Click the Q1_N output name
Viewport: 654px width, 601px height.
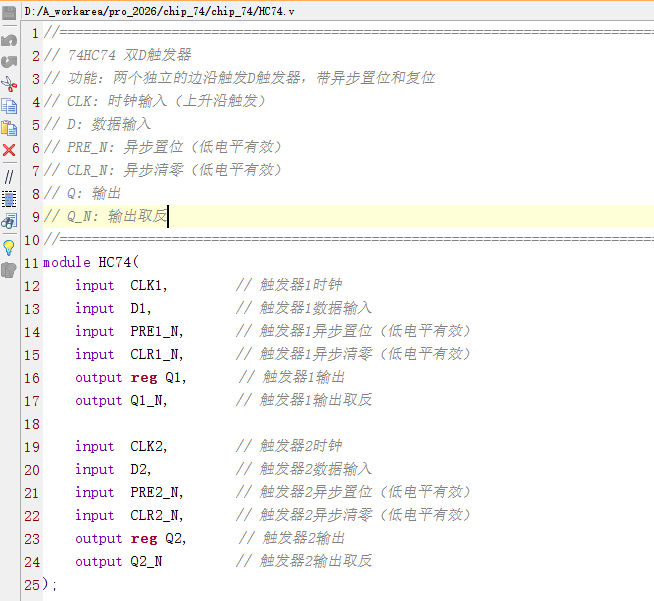coord(148,400)
